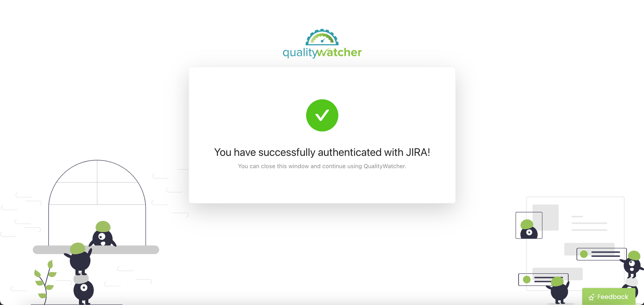Click the green checkmark success icon

pyautogui.click(x=322, y=116)
